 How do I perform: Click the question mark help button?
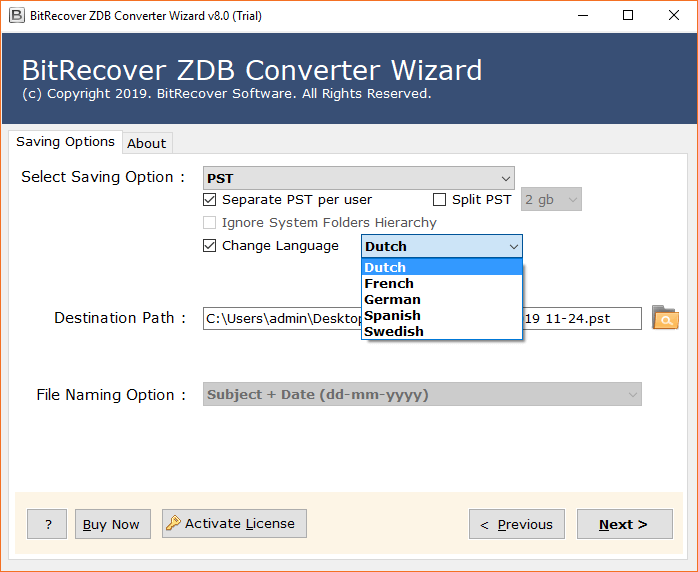(x=47, y=524)
